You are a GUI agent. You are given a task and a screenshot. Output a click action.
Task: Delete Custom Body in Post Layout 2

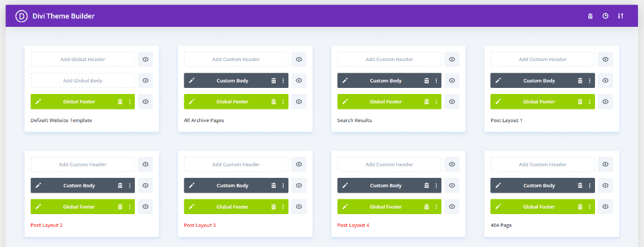click(x=120, y=185)
